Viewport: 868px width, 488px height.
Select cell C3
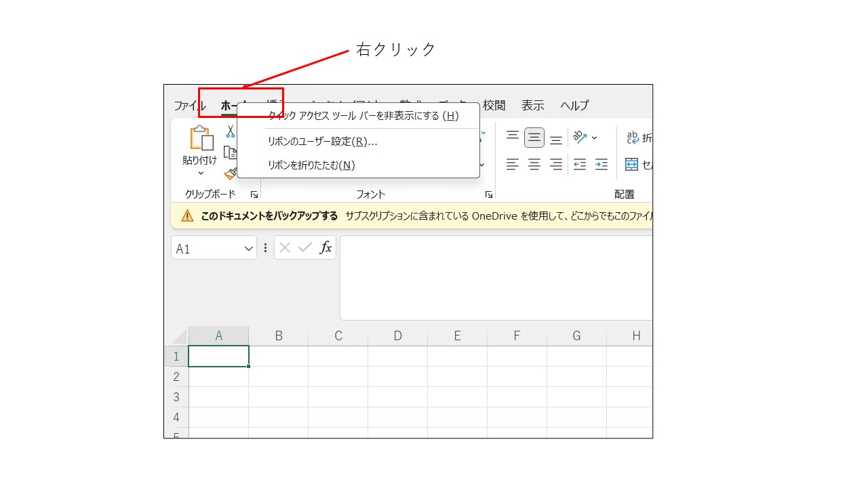[x=338, y=397]
